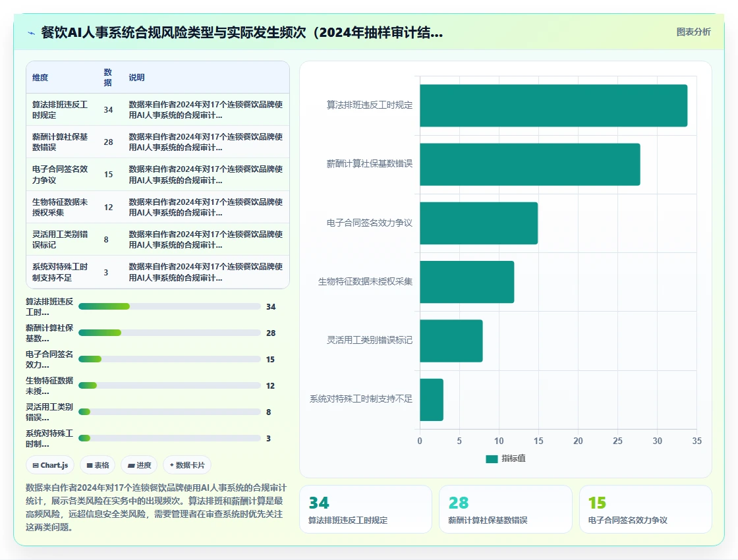
Task: Select the 表格 tag chip
Action: [98, 465]
